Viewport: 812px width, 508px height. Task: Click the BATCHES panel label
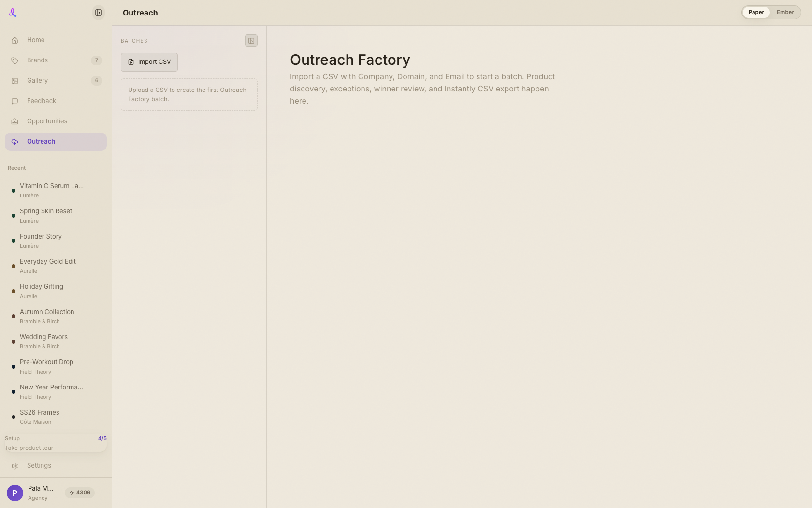click(x=134, y=41)
